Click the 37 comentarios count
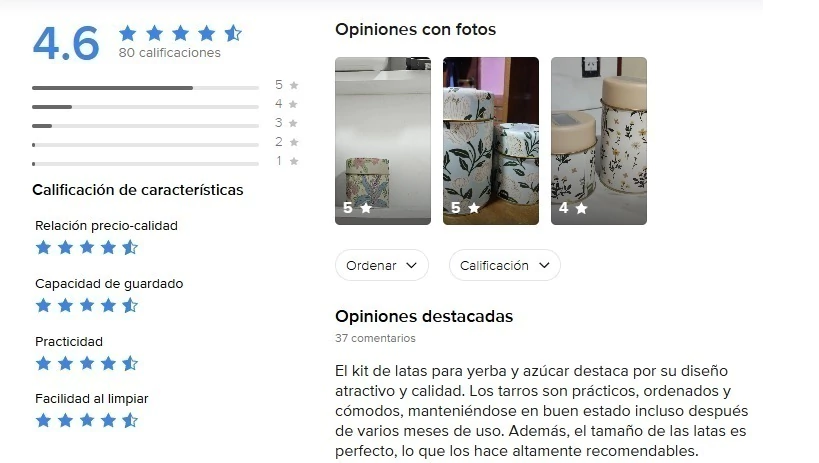Image resolution: width=819 pixels, height=463 pixels. click(x=375, y=338)
